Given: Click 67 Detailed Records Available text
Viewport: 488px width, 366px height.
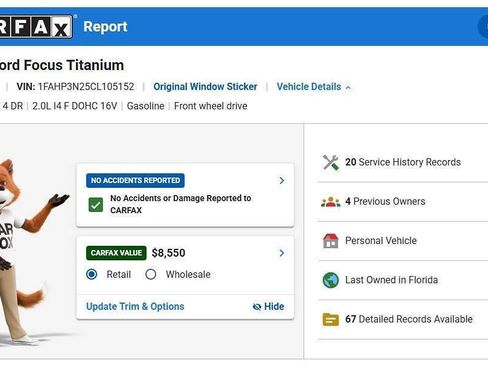Looking at the screenshot, I should [409, 319].
